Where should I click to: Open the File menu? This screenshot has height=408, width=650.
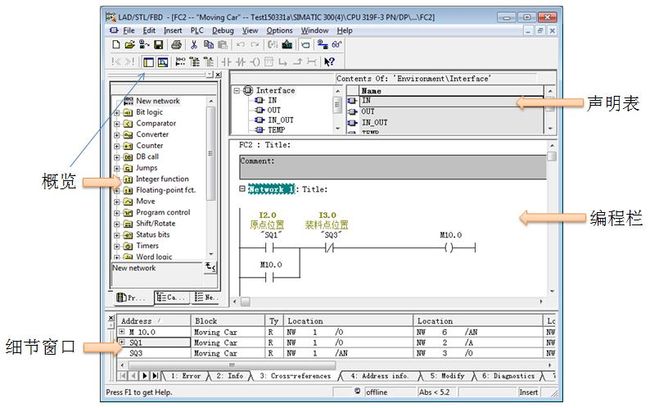point(129,31)
